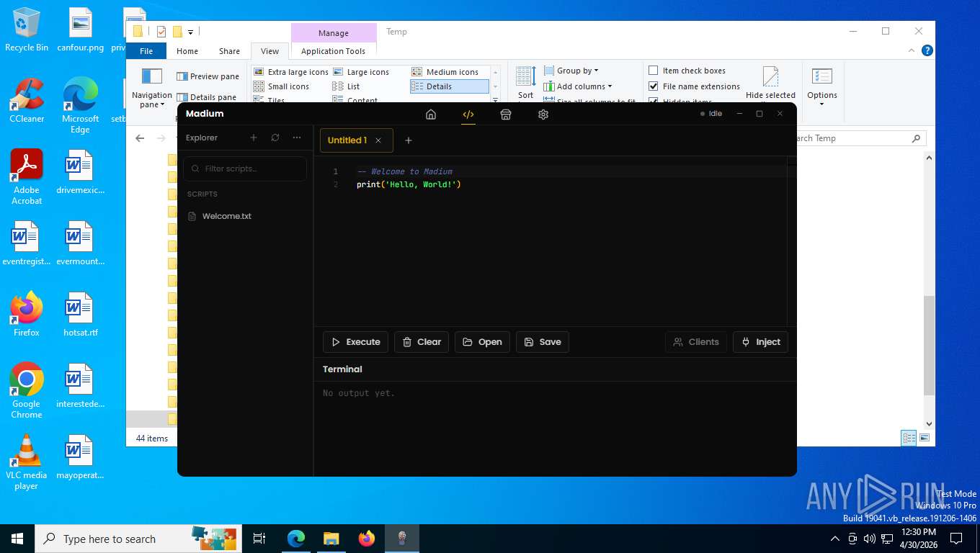Screen dimensions: 980x553
Task: Switch to the code editor icon in Madium
Action: pyautogui.click(x=468, y=114)
